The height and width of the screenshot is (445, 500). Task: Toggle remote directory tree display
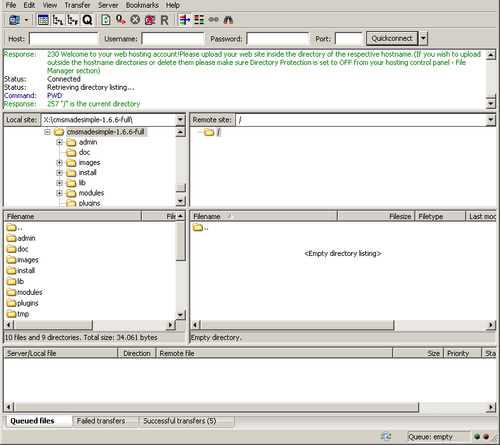tap(72, 20)
